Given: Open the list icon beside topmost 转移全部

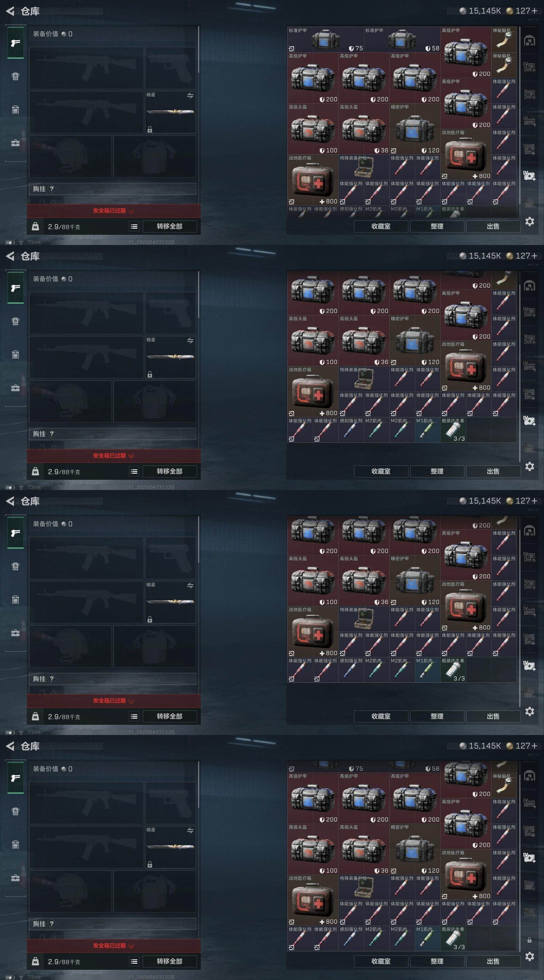Looking at the screenshot, I should click(x=134, y=226).
